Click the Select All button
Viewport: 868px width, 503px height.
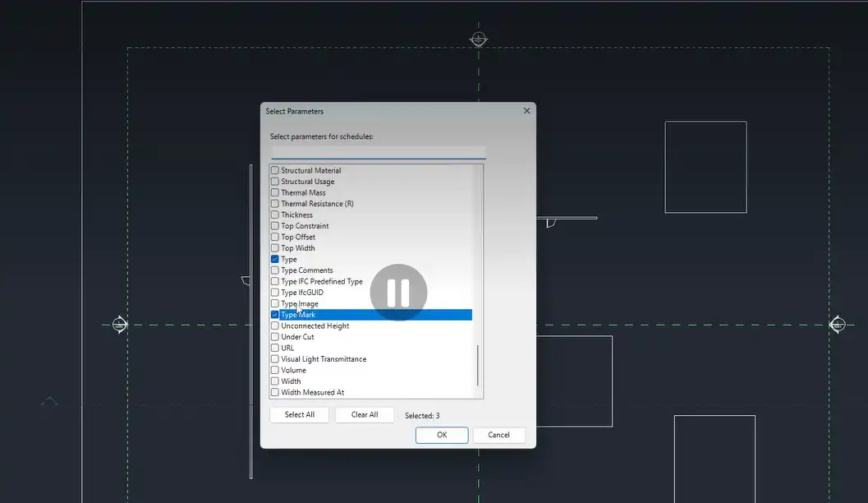[300, 415]
